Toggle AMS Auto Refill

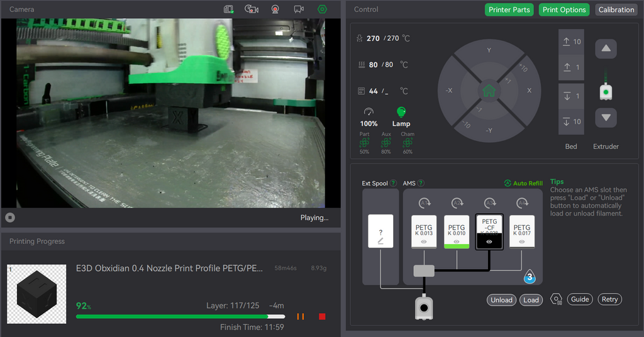coord(523,183)
